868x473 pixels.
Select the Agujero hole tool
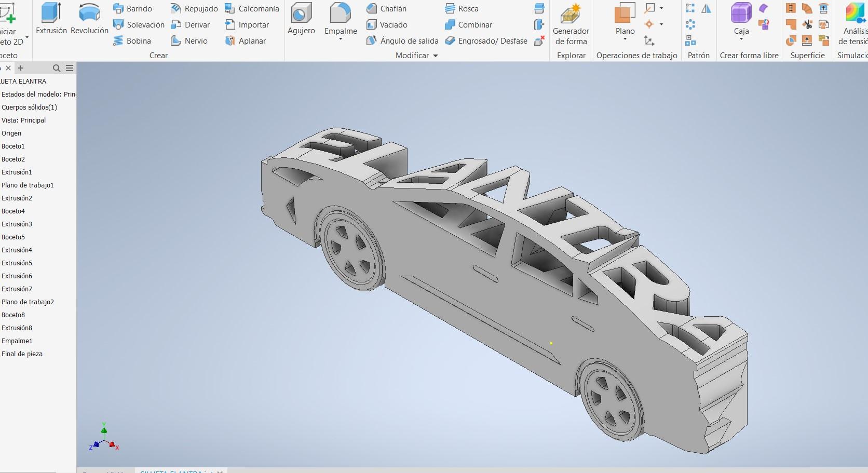[x=301, y=19]
